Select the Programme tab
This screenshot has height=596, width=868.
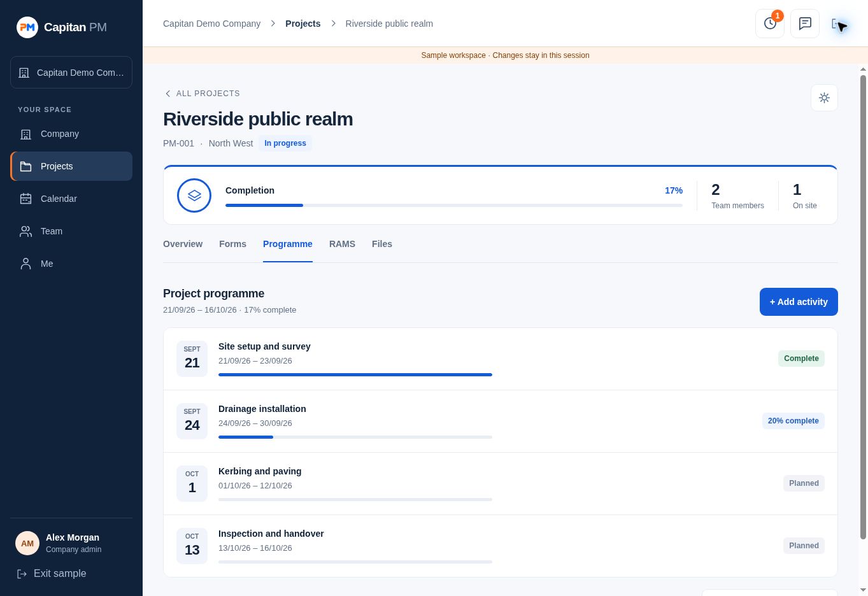pyautogui.click(x=288, y=244)
